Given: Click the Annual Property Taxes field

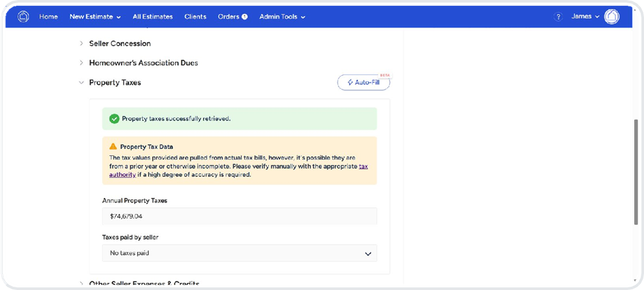Looking at the screenshot, I should 239,217.
